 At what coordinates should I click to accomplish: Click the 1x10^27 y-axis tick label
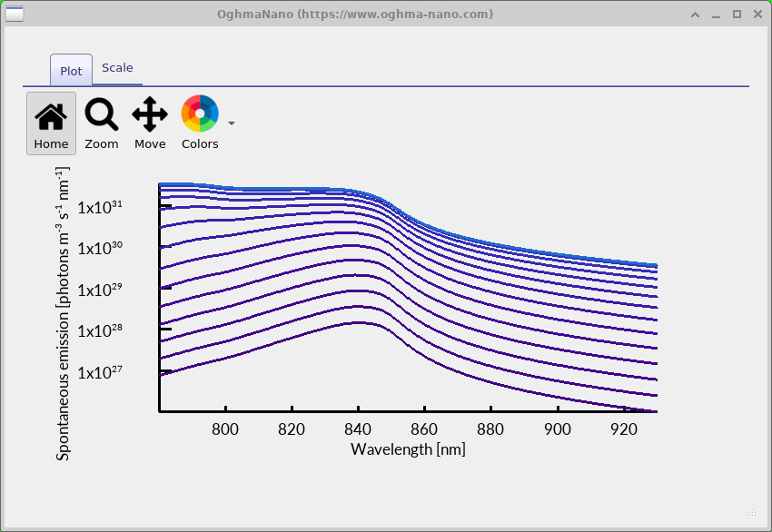point(100,372)
